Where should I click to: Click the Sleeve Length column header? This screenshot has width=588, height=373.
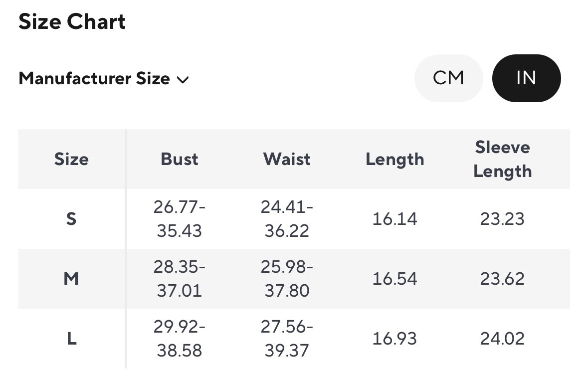pyautogui.click(x=502, y=159)
